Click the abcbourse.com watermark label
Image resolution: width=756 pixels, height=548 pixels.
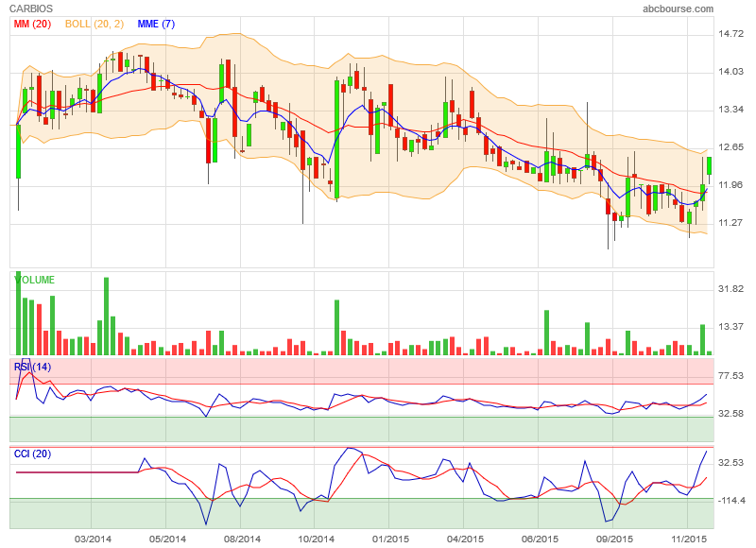coord(678,9)
